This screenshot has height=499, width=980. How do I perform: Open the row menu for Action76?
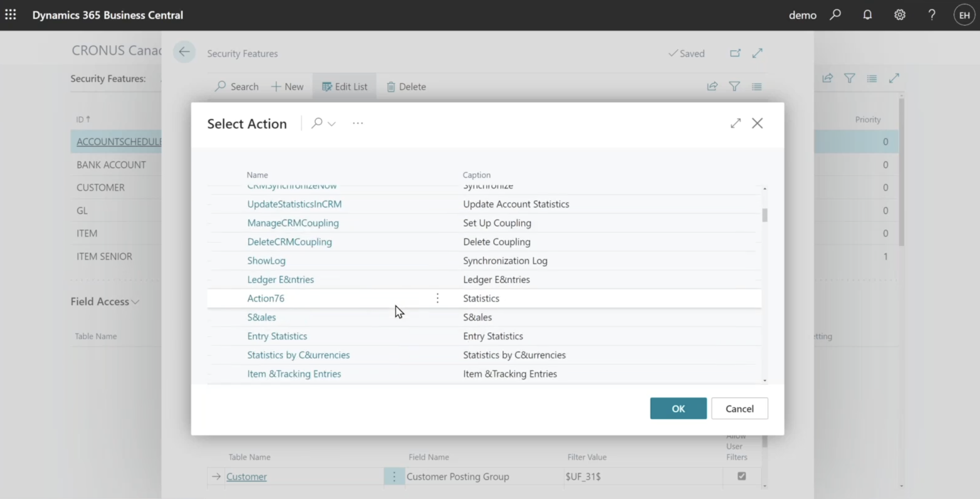click(438, 298)
